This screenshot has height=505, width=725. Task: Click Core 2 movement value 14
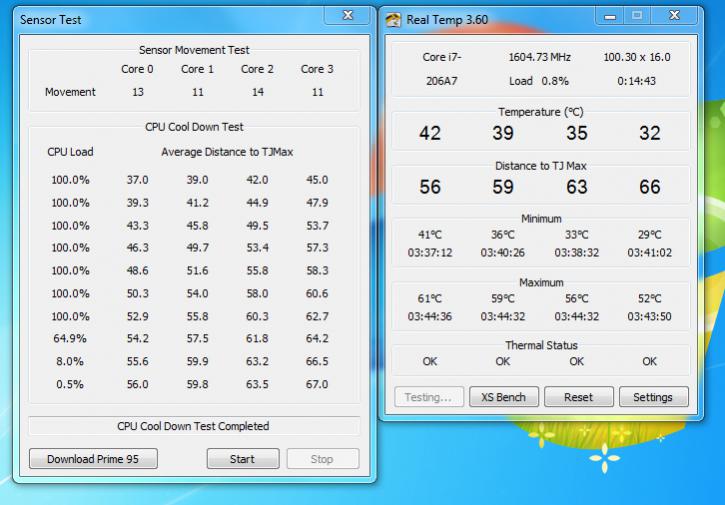click(x=258, y=92)
